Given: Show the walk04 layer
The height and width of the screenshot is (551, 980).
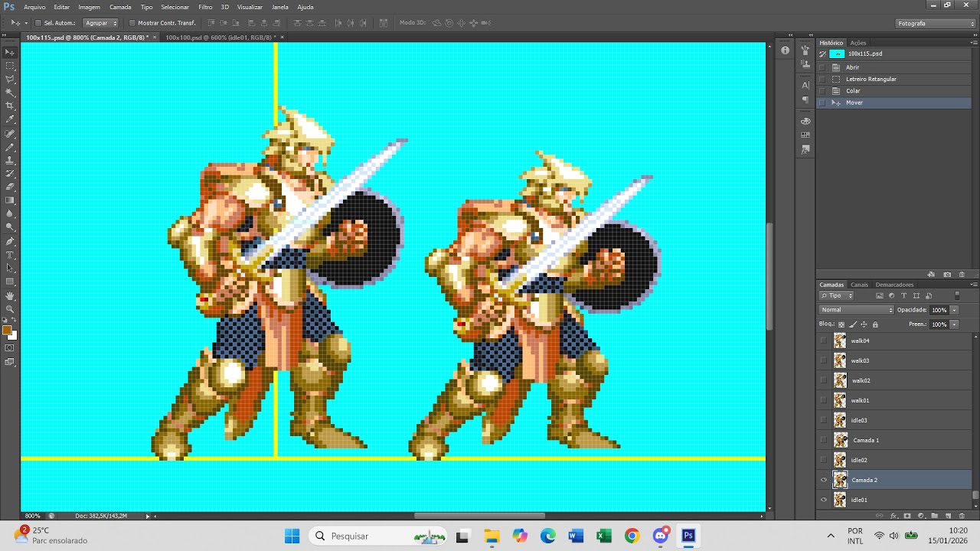Looking at the screenshot, I should [x=824, y=341].
